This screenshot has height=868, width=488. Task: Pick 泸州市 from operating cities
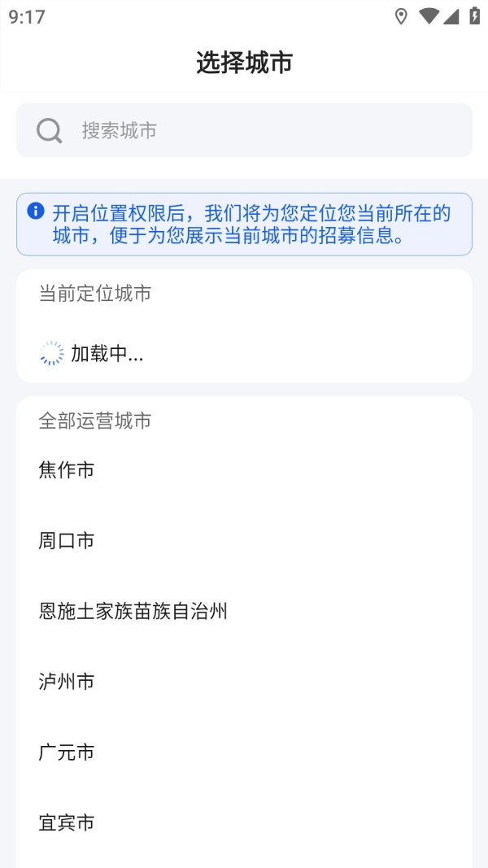coord(67,681)
